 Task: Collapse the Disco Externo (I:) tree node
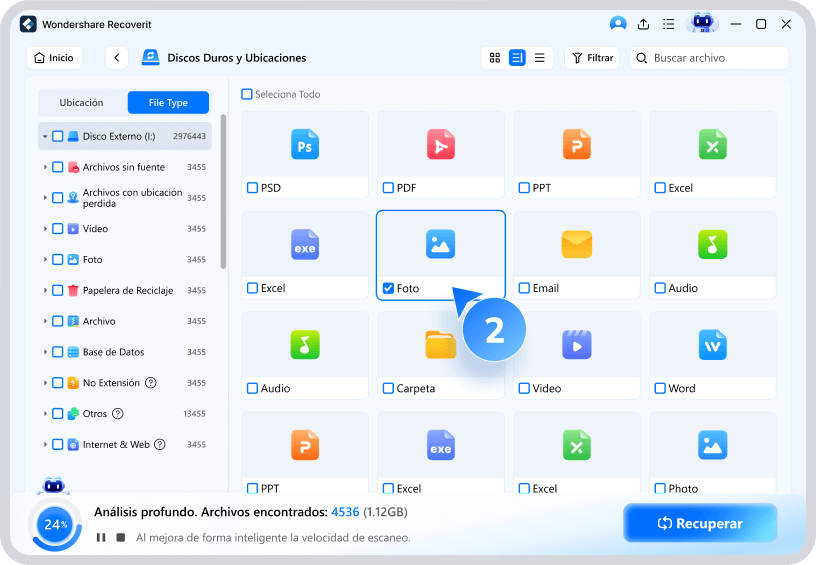[45, 136]
